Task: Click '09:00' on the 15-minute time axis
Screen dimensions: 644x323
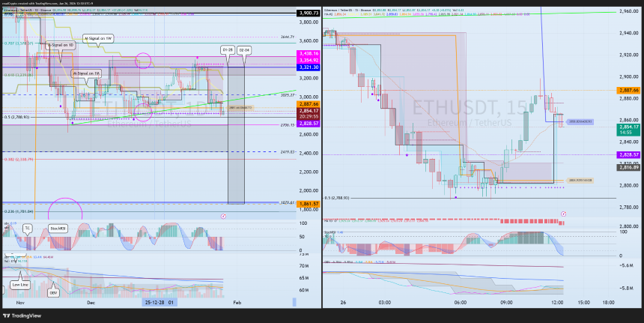Action: pyautogui.click(x=506, y=303)
